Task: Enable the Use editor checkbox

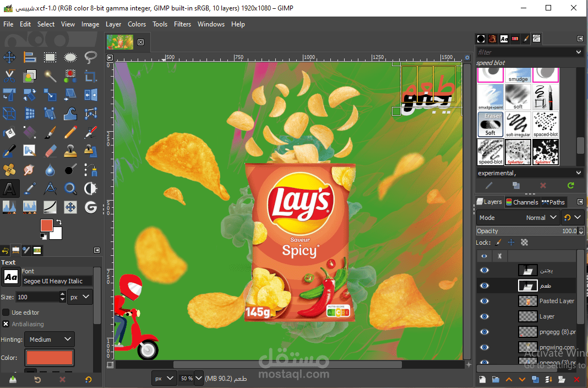Action: (6, 312)
